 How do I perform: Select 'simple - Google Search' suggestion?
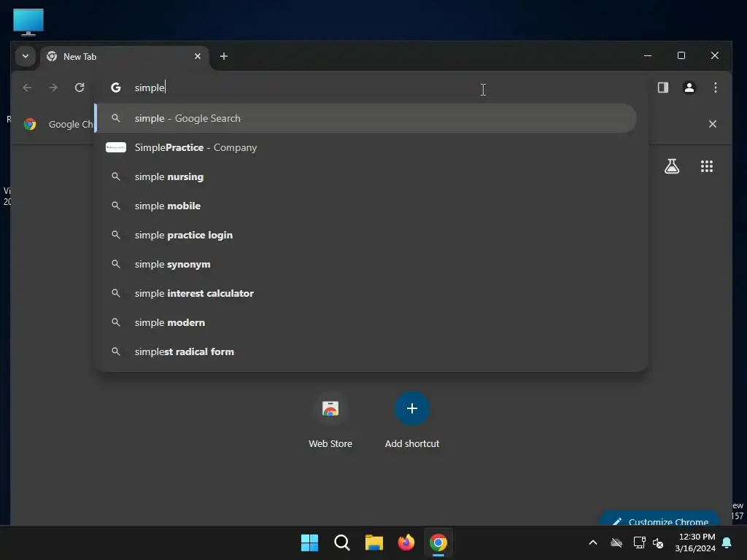click(365, 118)
